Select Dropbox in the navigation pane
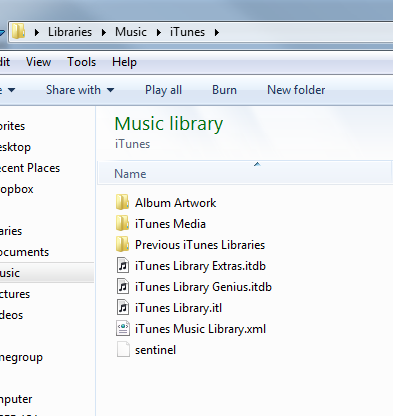The width and height of the screenshot is (393, 416). pyautogui.click(x=17, y=189)
